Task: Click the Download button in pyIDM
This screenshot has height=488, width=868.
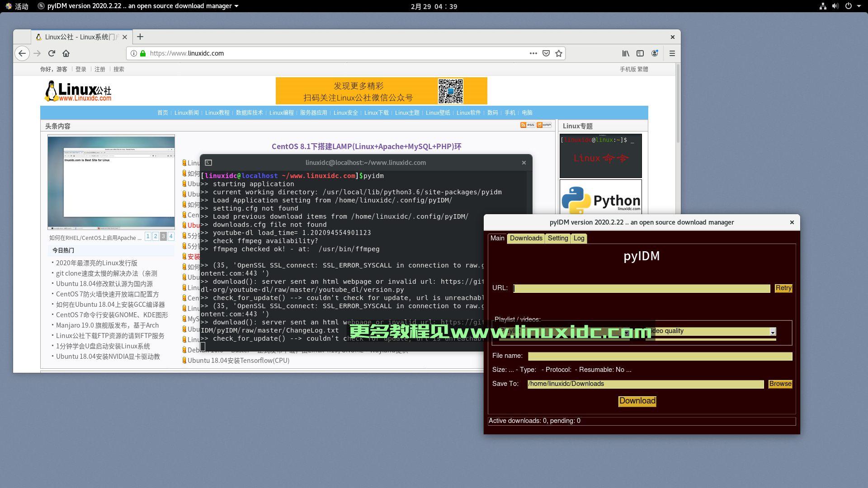Action: pyautogui.click(x=637, y=401)
